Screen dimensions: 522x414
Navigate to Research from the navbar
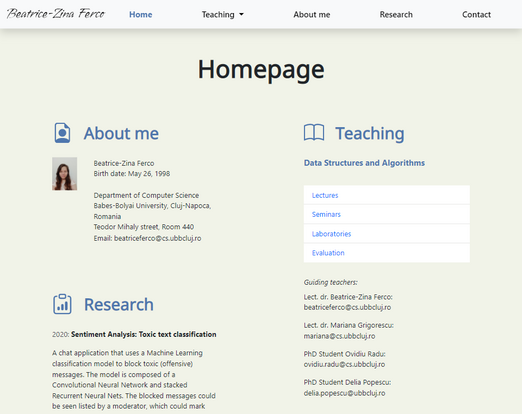[x=396, y=15]
